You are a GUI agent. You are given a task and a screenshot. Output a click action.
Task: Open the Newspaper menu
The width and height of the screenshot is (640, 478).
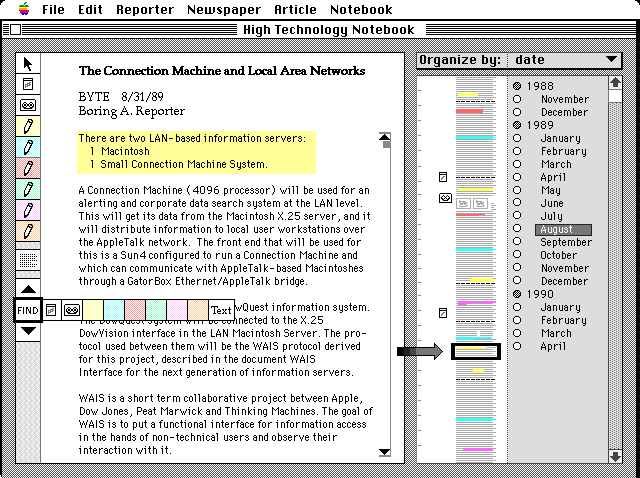point(224,9)
